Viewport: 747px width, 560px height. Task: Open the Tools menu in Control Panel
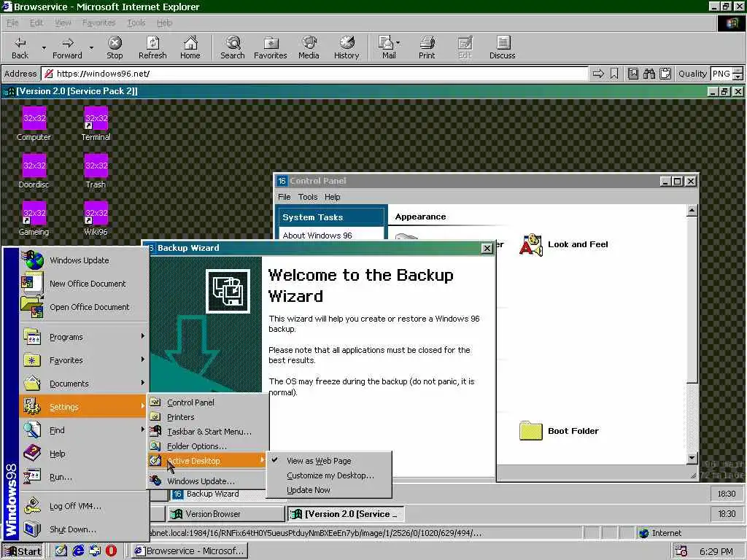coord(308,197)
